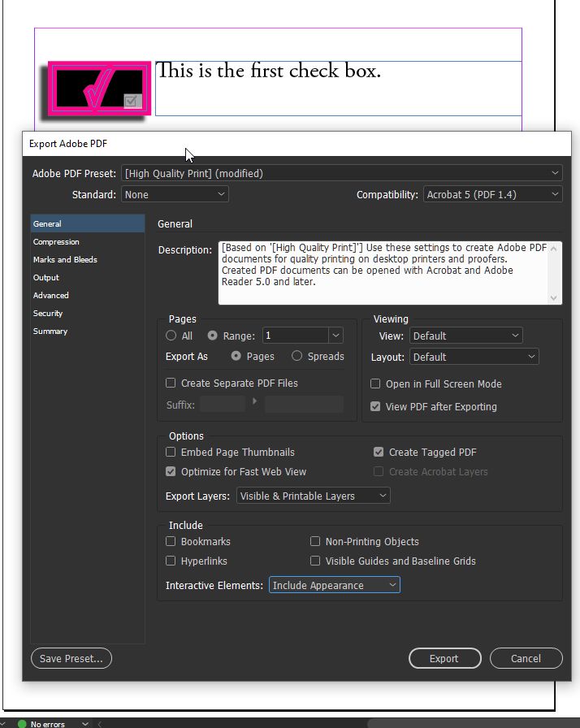Open the Export Layers dropdown
This screenshot has width=580, height=728.
(314, 496)
